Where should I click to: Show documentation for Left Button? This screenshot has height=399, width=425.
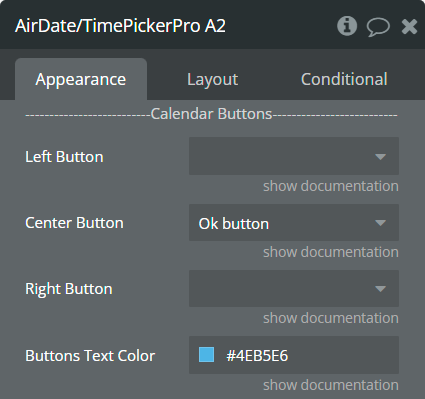click(331, 186)
